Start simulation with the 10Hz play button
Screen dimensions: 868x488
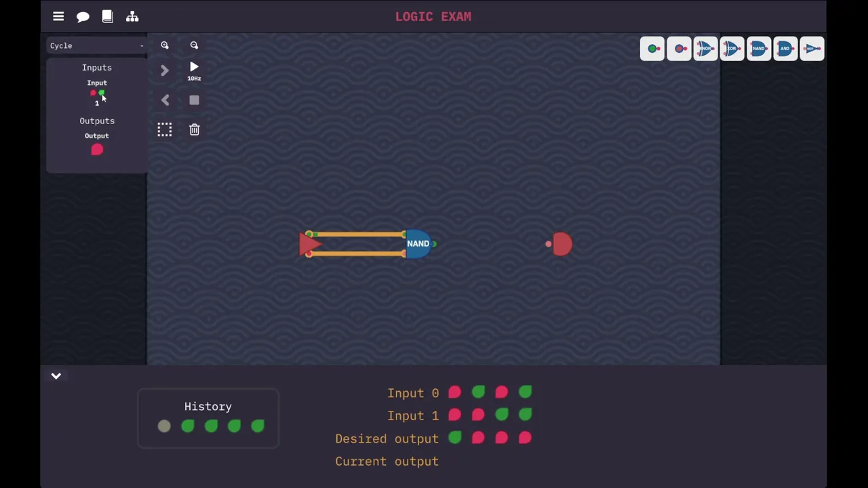point(194,70)
